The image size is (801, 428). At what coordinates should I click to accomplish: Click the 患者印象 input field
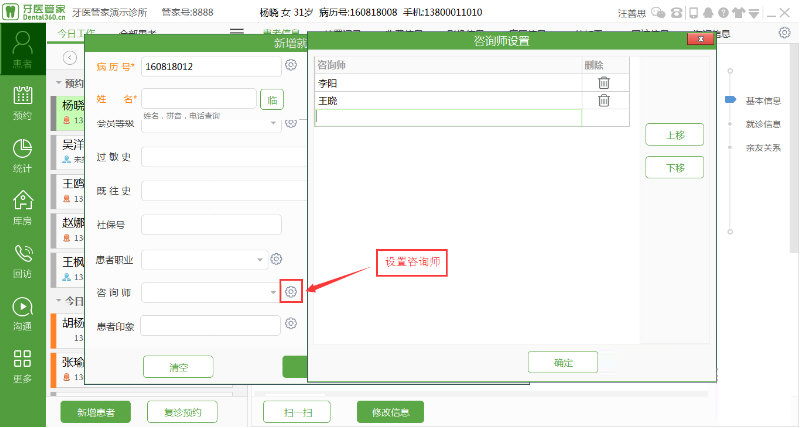[210, 325]
